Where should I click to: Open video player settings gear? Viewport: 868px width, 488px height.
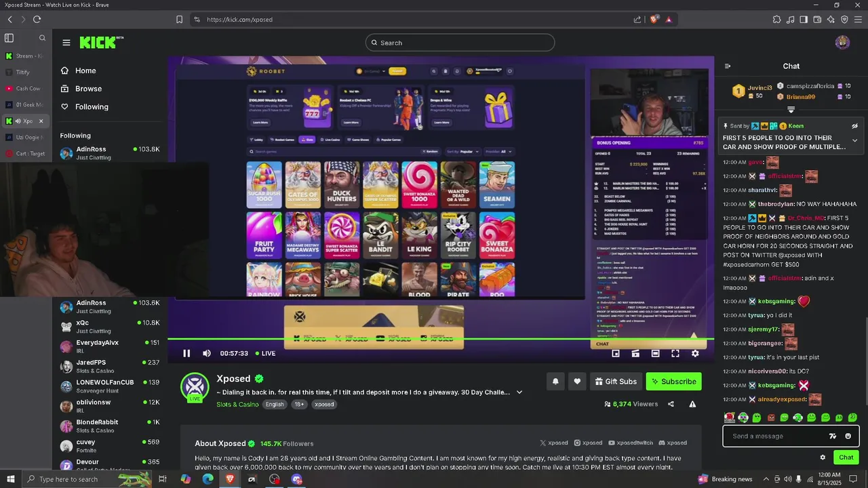click(x=695, y=353)
